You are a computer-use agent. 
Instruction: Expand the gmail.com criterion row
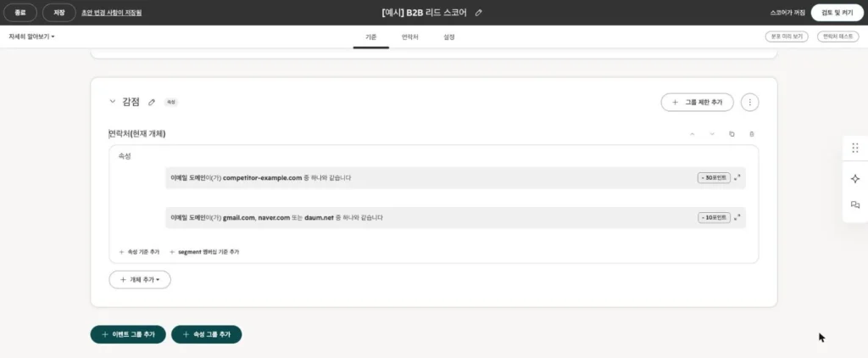[x=737, y=217]
